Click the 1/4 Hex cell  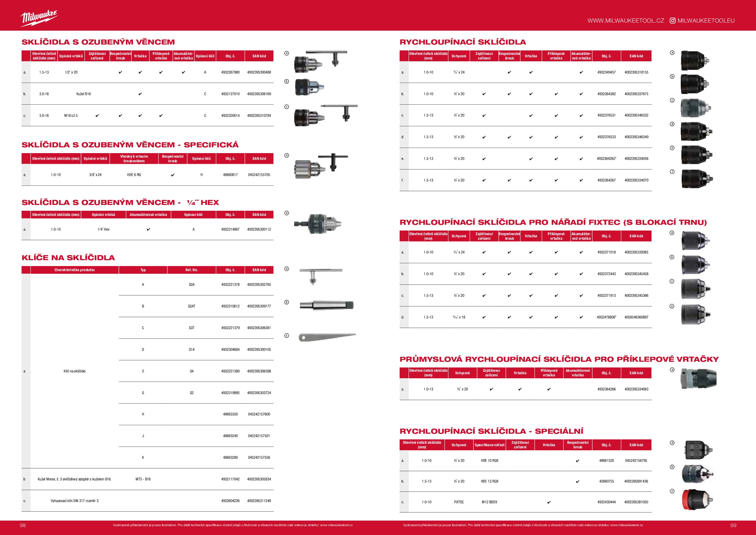click(103, 229)
